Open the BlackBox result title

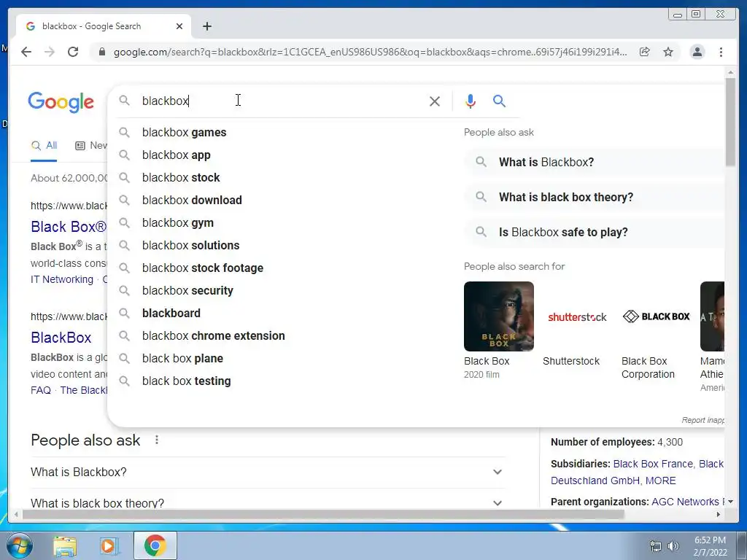point(61,338)
